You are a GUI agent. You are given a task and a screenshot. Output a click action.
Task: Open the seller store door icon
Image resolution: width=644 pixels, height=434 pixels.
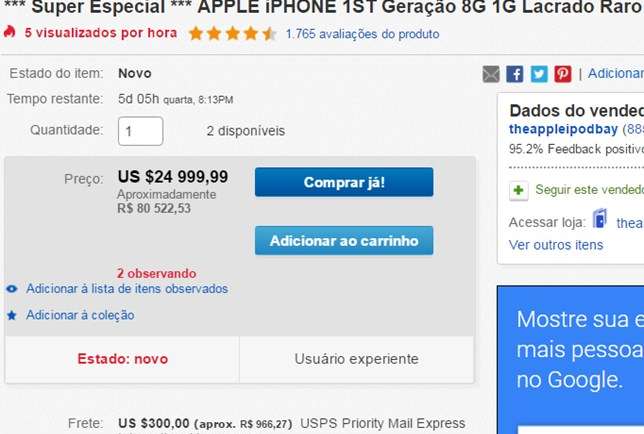[600, 218]
